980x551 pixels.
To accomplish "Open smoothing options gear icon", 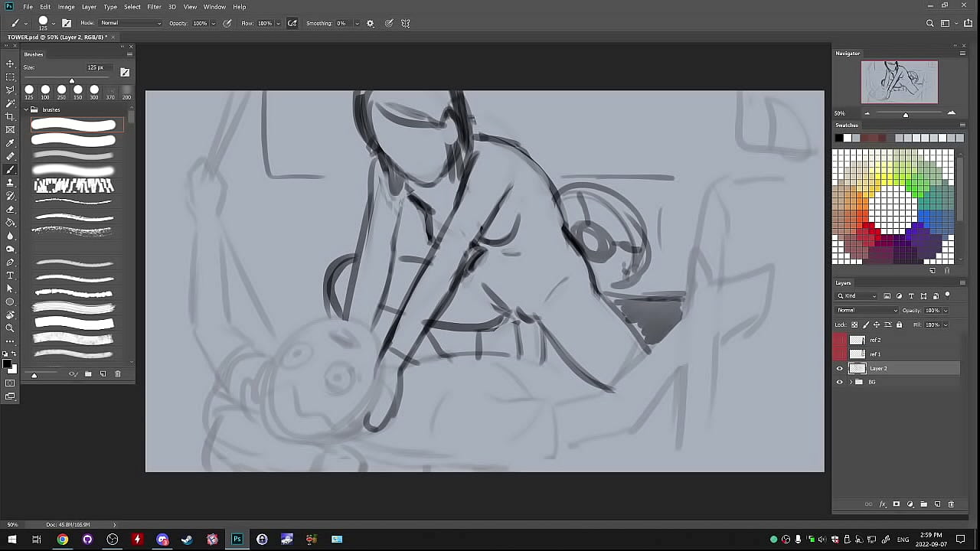I will pyautogui.click(x=371, y=24).
